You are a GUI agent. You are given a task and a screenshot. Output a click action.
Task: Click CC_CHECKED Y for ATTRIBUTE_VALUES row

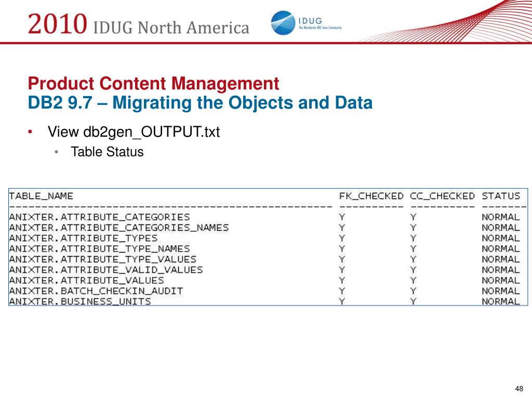413,280
